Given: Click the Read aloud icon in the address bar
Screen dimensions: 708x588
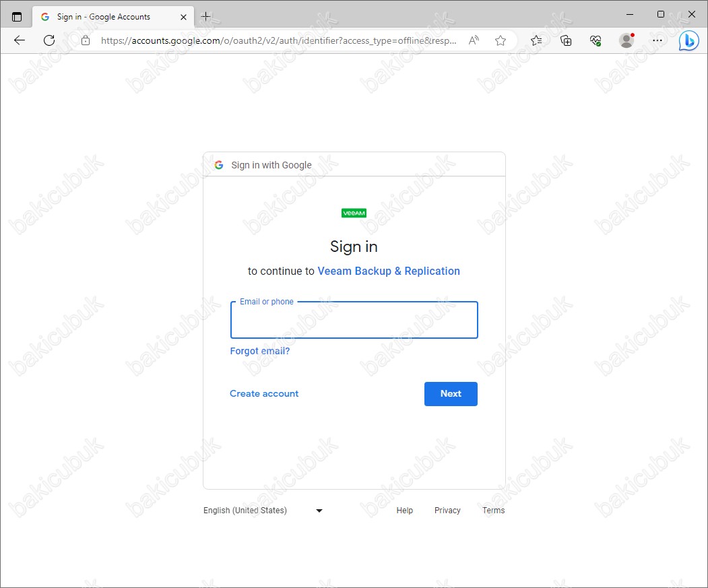Looking at the screenshot, I should [x=474, y=40].
